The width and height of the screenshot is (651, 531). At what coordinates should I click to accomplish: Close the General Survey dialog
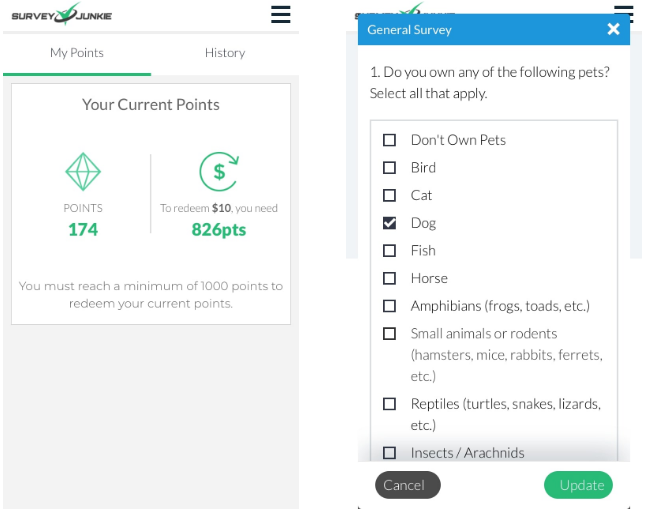pyautogui.click(x=613, y=29)
